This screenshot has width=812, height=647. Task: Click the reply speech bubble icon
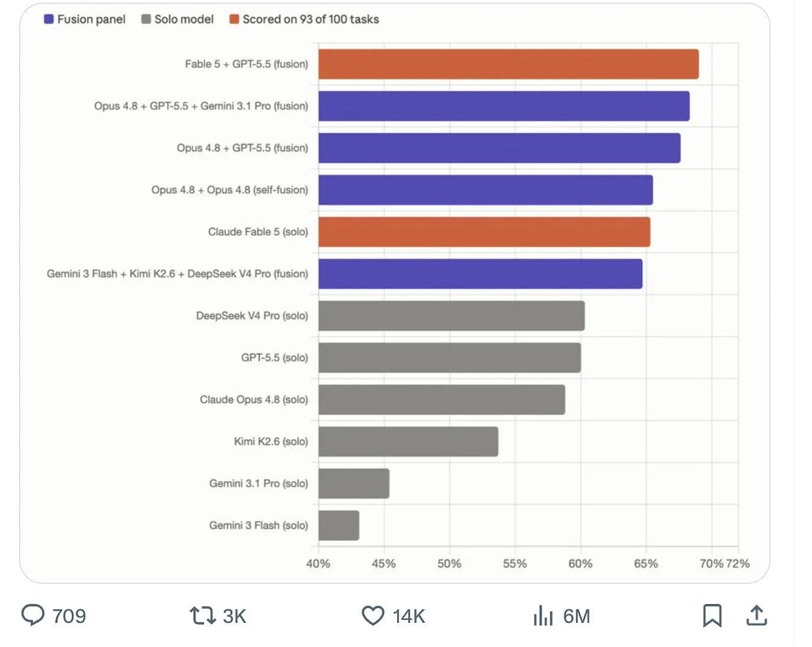click(x=33, y=615)
